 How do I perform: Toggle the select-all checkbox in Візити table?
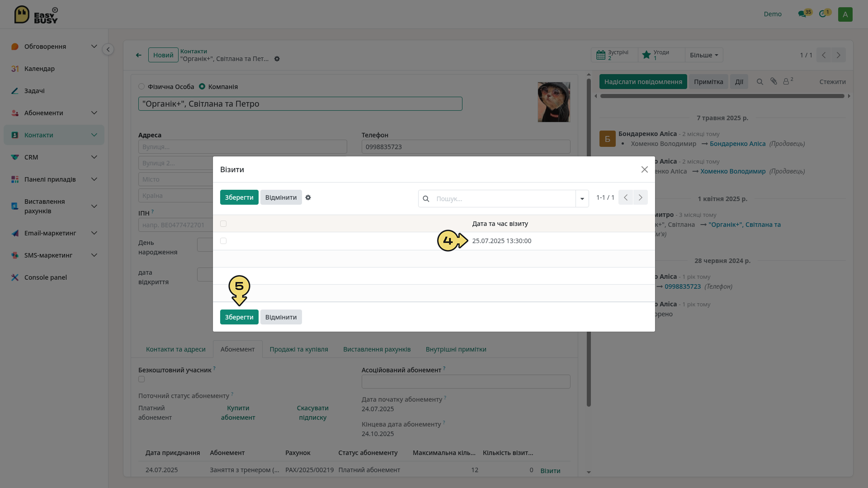coord(223,224)
